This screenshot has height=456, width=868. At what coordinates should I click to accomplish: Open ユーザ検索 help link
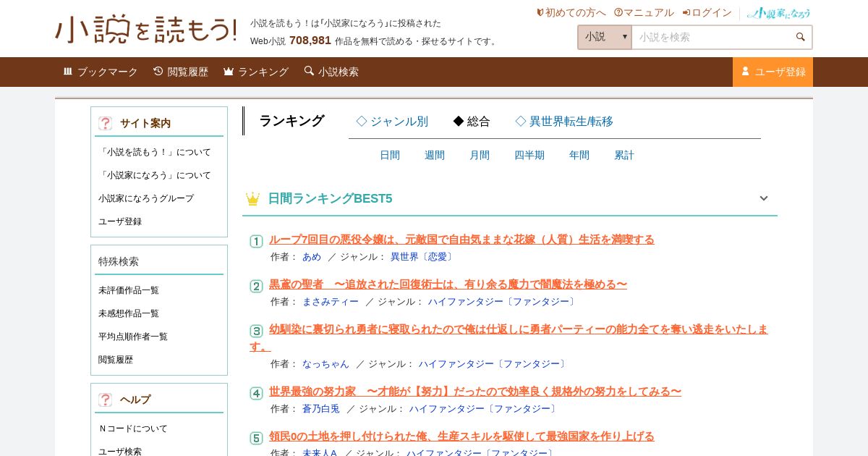(120, 451)
